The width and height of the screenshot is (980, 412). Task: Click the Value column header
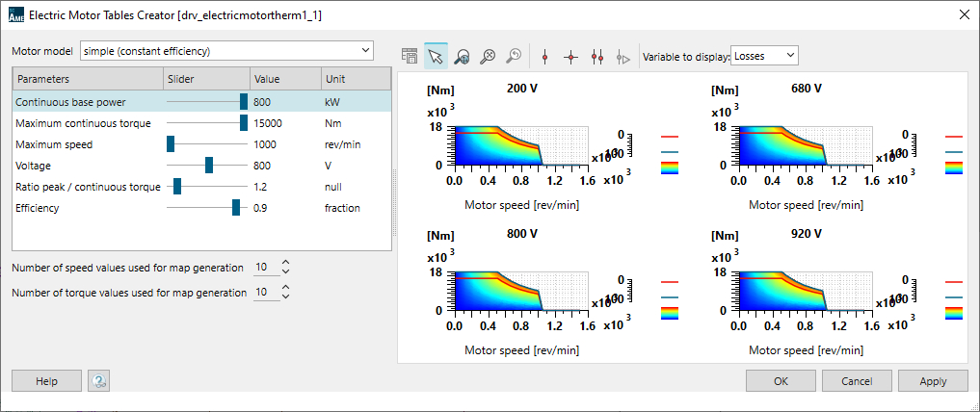[284, 79]
